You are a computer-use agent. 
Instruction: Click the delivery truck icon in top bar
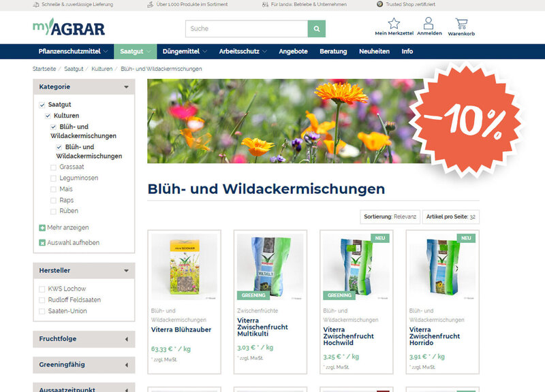pos(36,5)
